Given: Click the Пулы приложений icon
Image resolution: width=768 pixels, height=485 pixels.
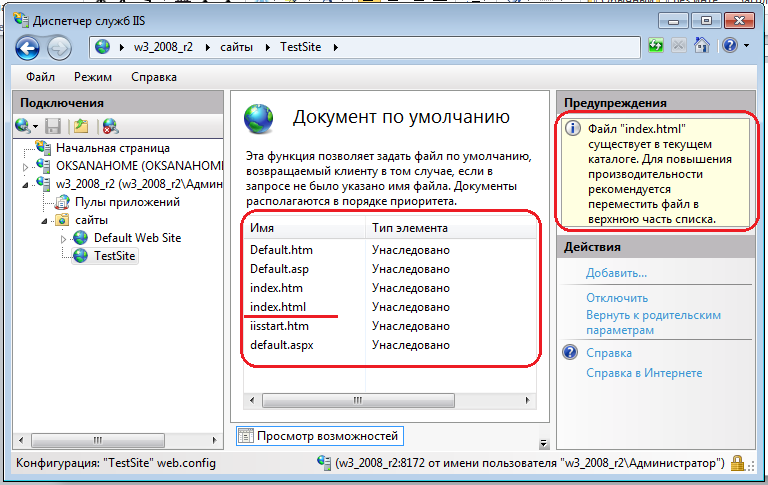Looking at the screenshot, I should pyautogui.click(x=62, y=202).
